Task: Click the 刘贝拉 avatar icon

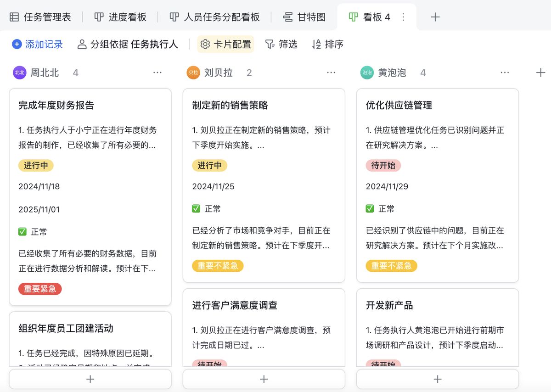Action: pyautogui.click(x=193, y=73)
